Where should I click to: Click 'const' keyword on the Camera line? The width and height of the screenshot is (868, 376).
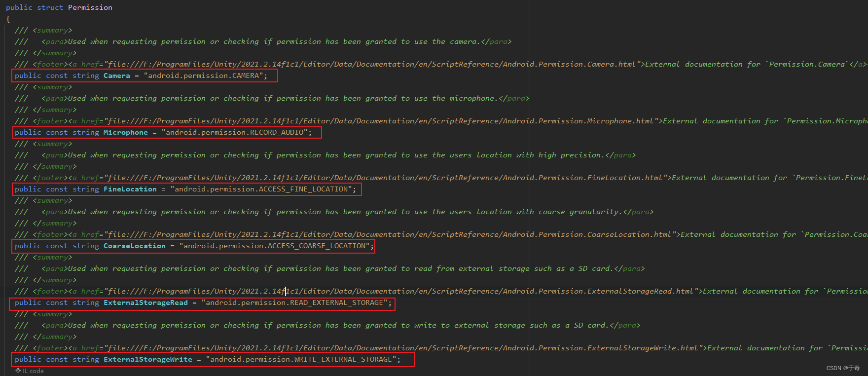[x=57, y=75]
